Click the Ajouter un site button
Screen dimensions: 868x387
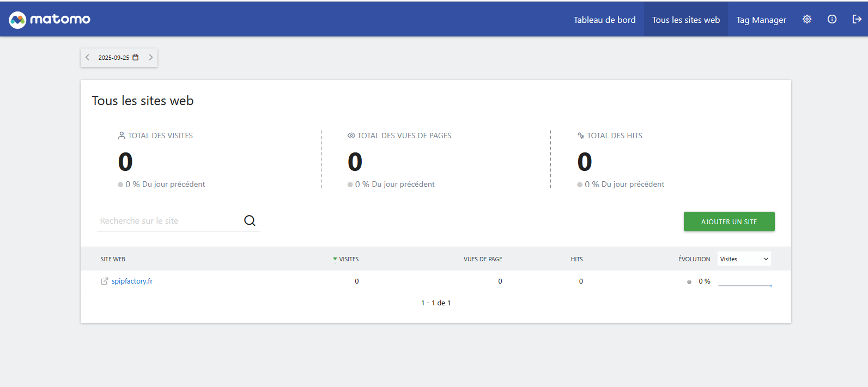pyautogui.click(x=729, y=222)
